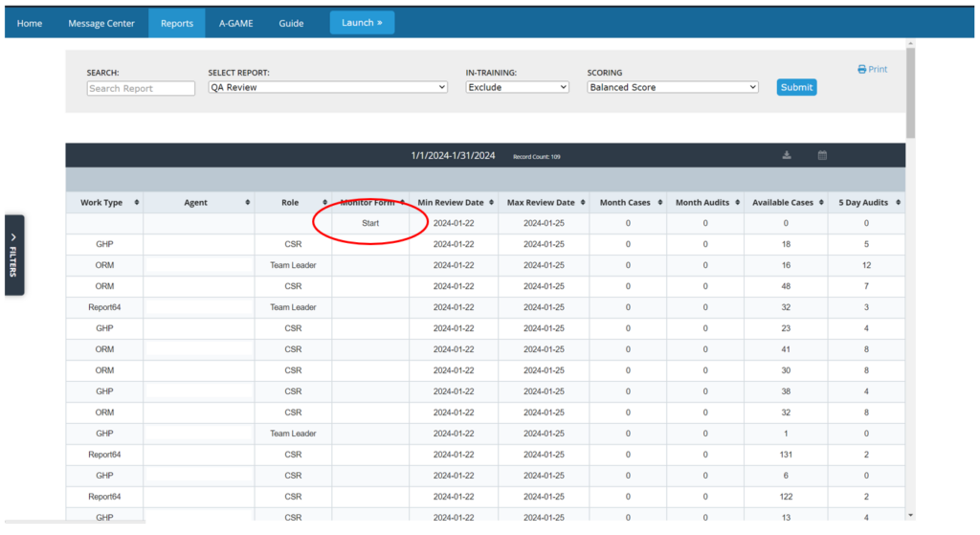Open the calendar date picker icon

click(822, 156)
